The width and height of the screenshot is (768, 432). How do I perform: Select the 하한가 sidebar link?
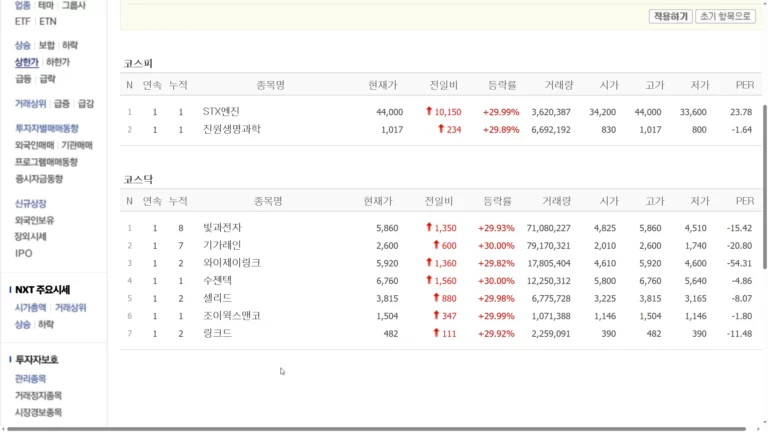[58, 62]
